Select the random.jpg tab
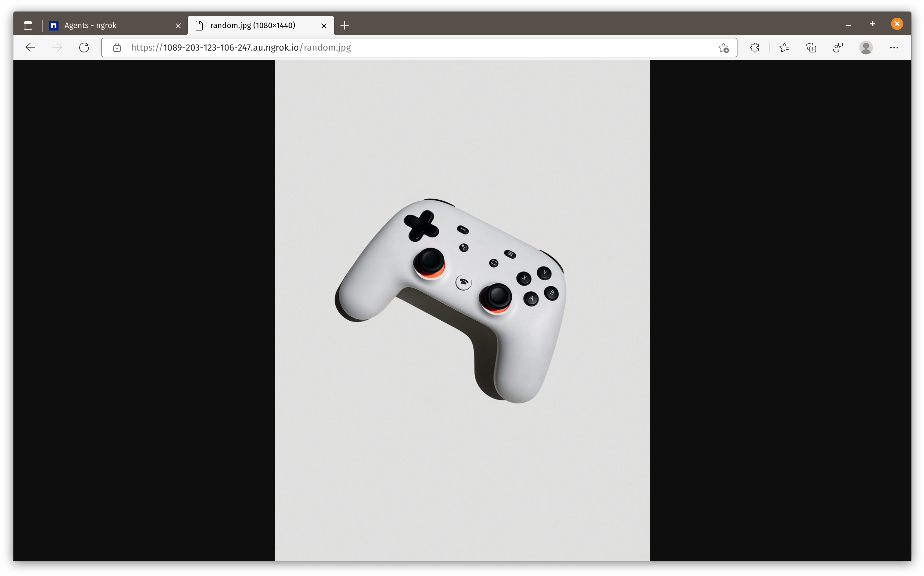This screenshot has width=924, height=576. (253, 26)
